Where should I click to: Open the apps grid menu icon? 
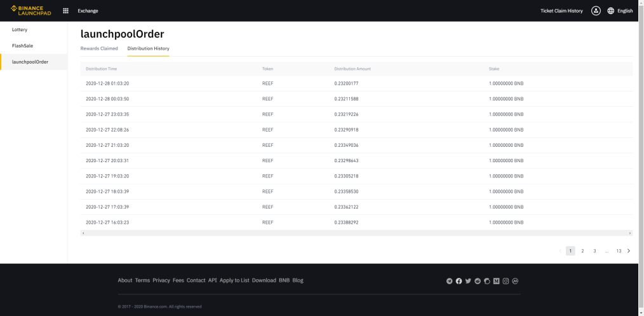65,11
